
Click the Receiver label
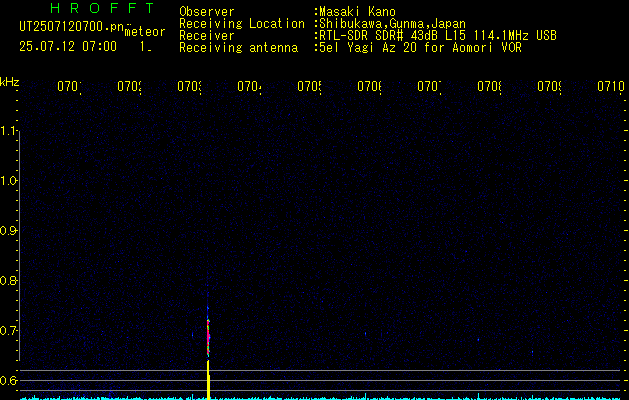pyautogui.click(x=207, y=36)
